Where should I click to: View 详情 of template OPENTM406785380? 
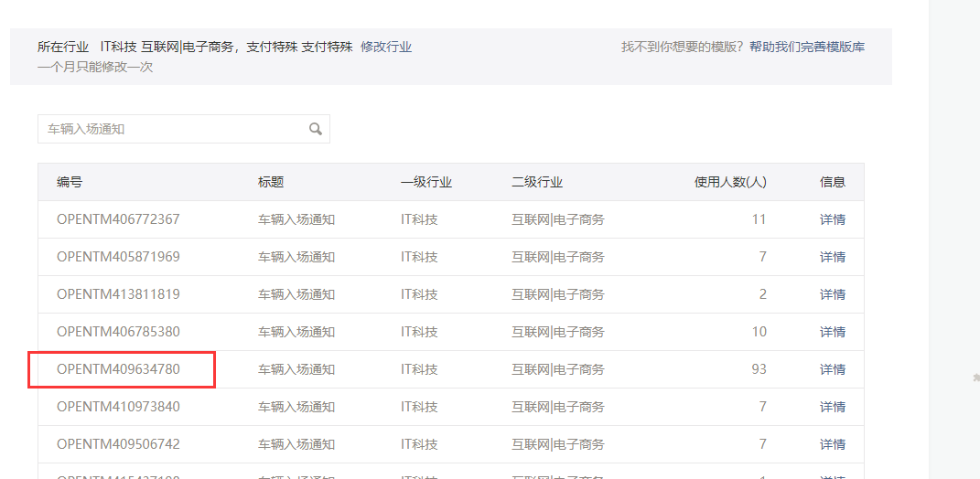click(832, 332)
